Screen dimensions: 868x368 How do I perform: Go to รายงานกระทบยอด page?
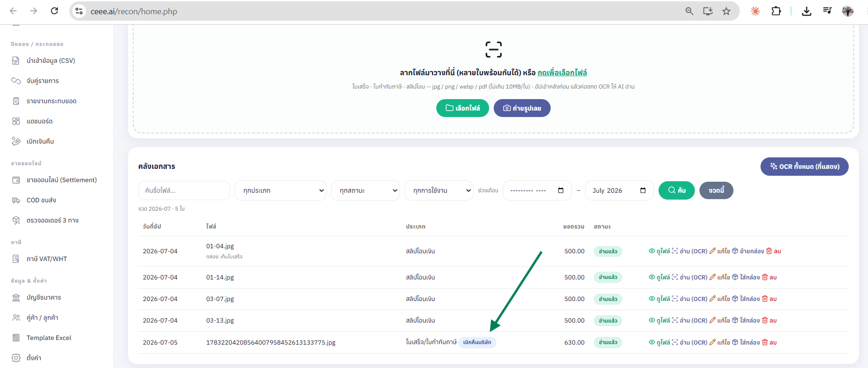tap(51, 101)
